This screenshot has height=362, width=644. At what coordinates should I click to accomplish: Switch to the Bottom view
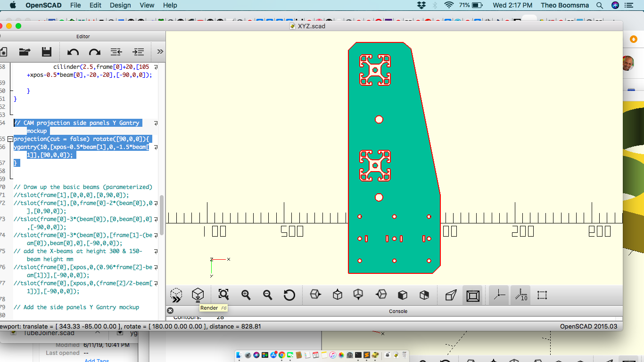pyautogui.click(x=358, y=295)
